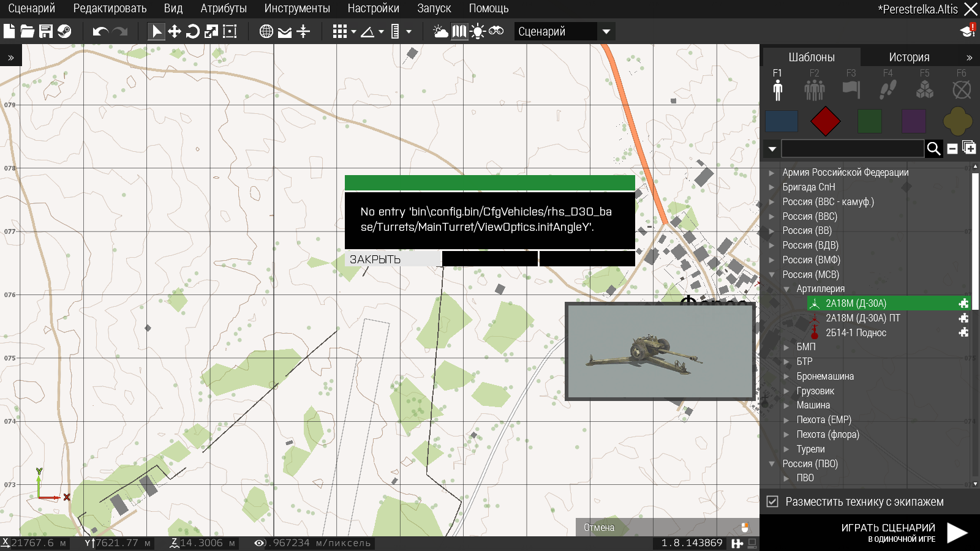
Task: Switch to the Groups (F2) asset mode
Action: 814,89
